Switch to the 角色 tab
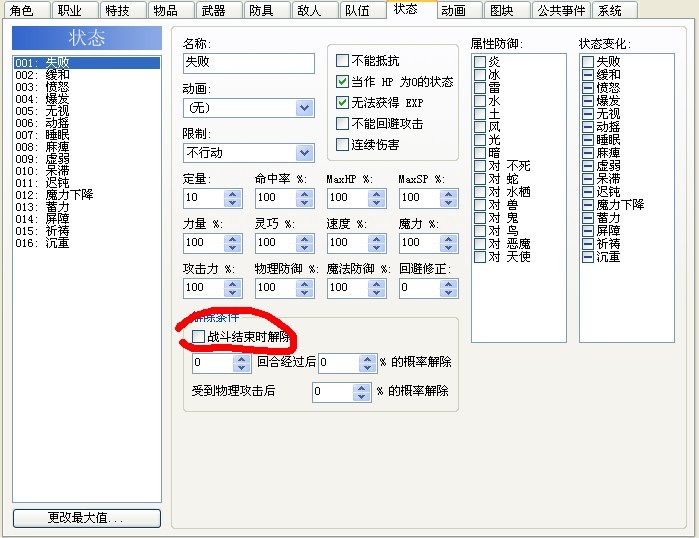Image resolution: width=699 pixels, height=538 pixels. [x=26, y=10]
